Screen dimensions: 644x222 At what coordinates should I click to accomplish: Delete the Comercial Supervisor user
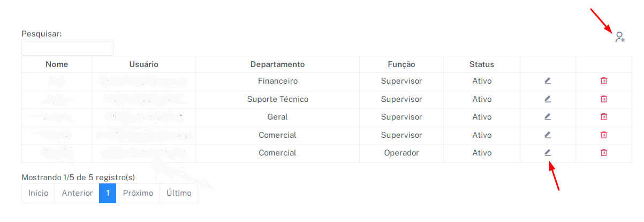603,135
